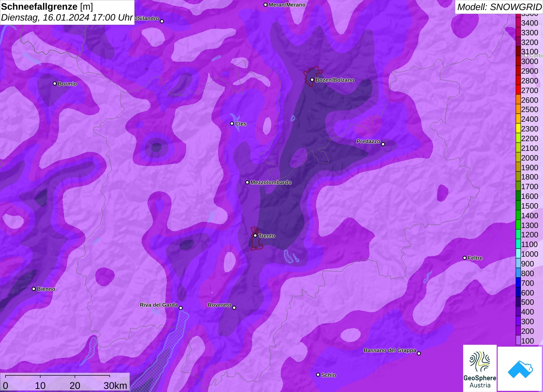Viewport: 543px width, 392px height.
Task: Click the 30km scale bar label
Action: [x=115, y=385]
